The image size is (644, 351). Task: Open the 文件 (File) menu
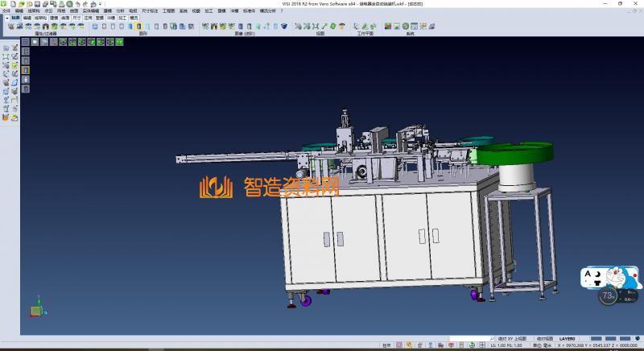click(6, 10)
